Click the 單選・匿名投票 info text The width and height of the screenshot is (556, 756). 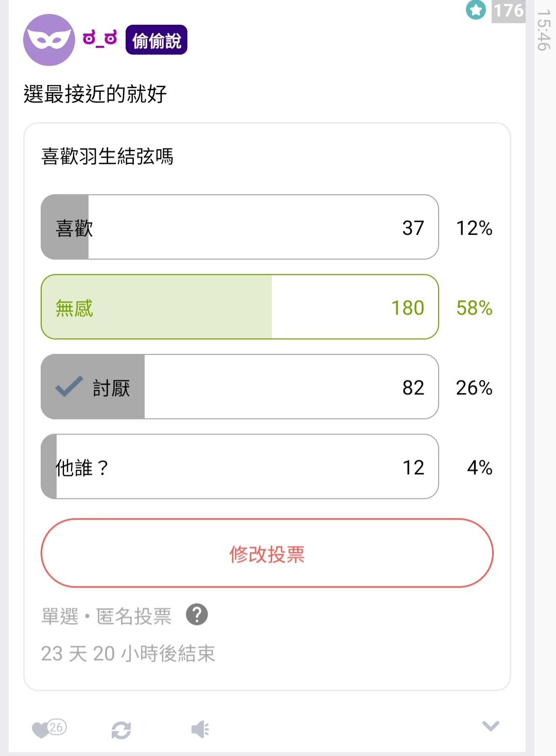[x=106, y=616]
